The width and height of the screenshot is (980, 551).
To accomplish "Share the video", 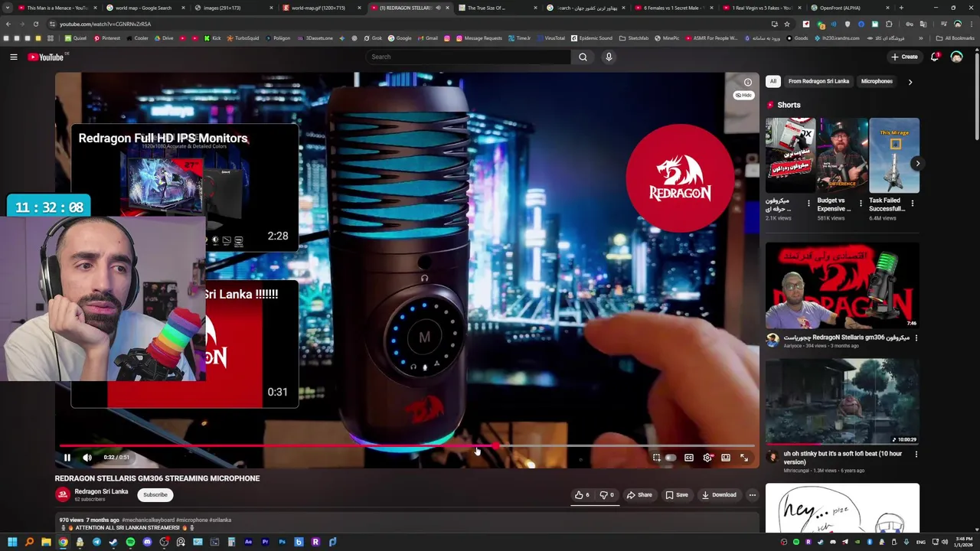I will [639, 495].
